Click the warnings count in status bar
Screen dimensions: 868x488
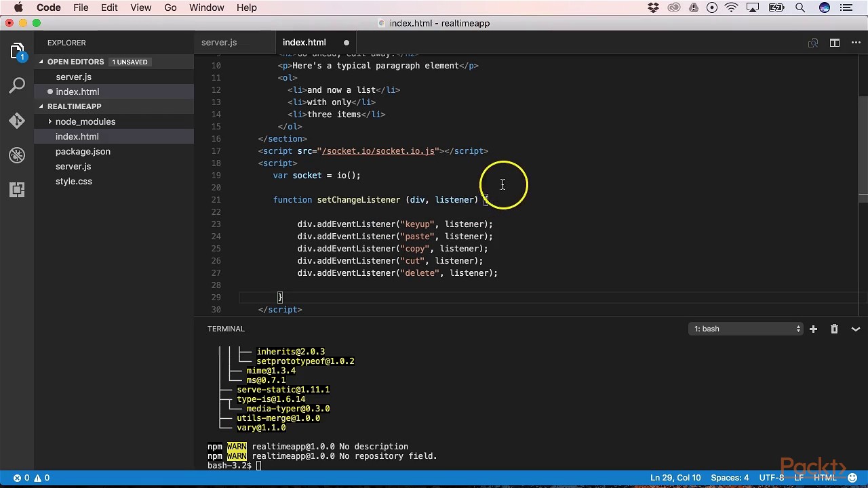tap(41, 478)
